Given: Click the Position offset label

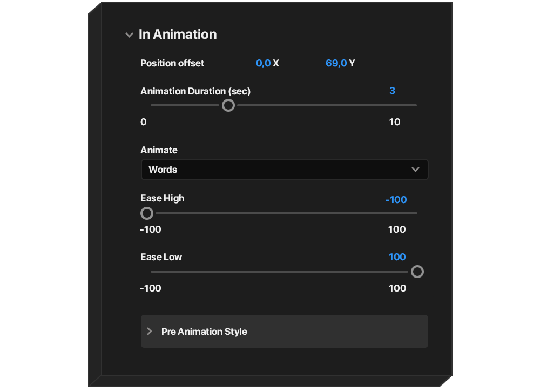Looking at the screenshot, I should pyautogui.click(x=172, y=63).
